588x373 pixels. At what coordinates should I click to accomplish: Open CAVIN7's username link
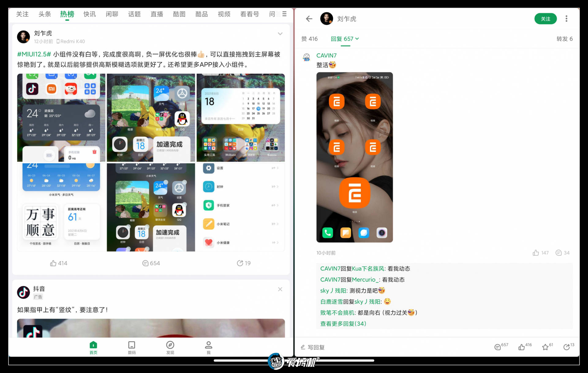click(x=326, y=55)
